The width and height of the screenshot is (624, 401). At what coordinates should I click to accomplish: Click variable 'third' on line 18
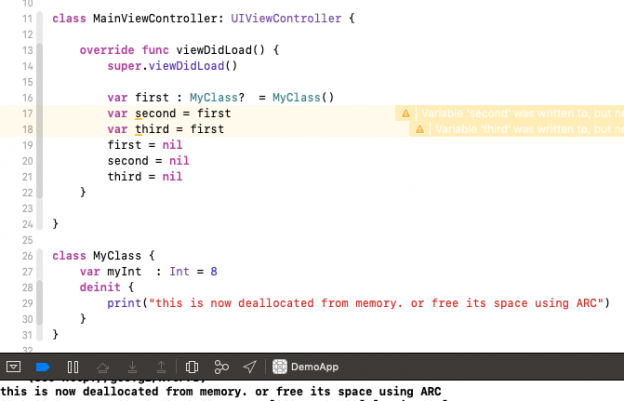click(x=152, y=129)
